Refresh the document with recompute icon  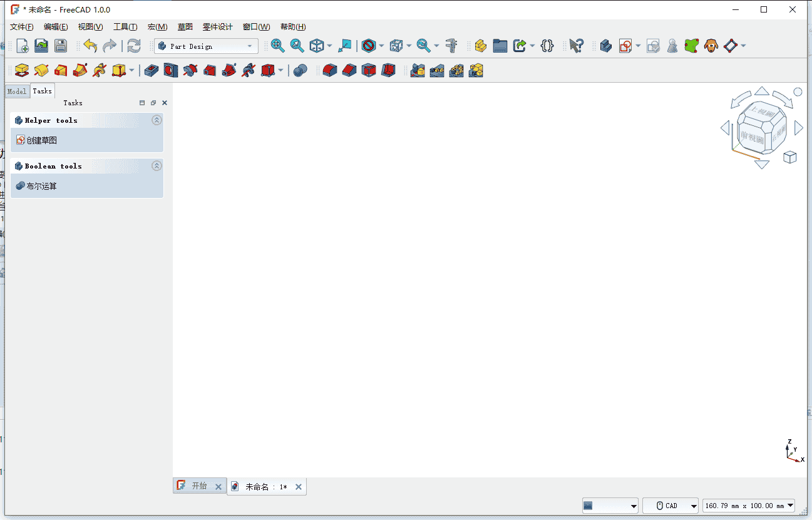(x=134, y=46)
